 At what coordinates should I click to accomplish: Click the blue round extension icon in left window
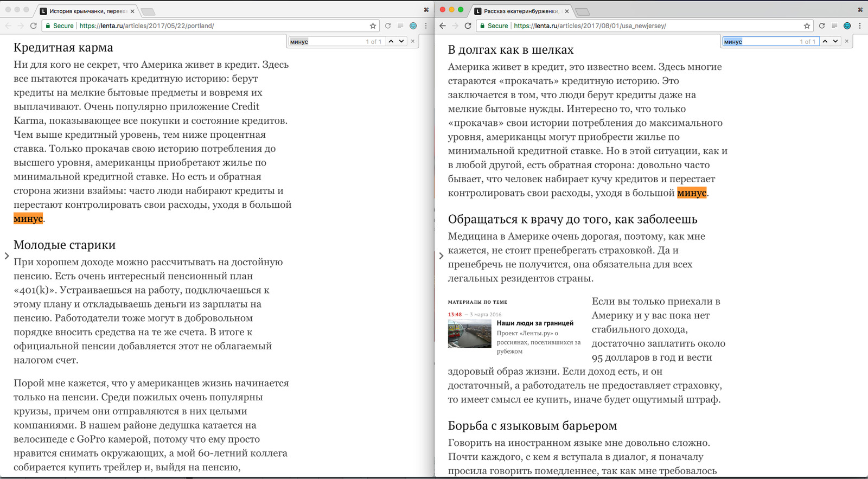[413, 25]
